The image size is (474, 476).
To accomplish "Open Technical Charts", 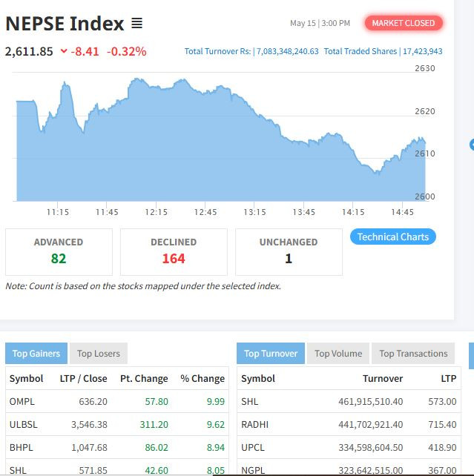I will [x=392, y=237].
